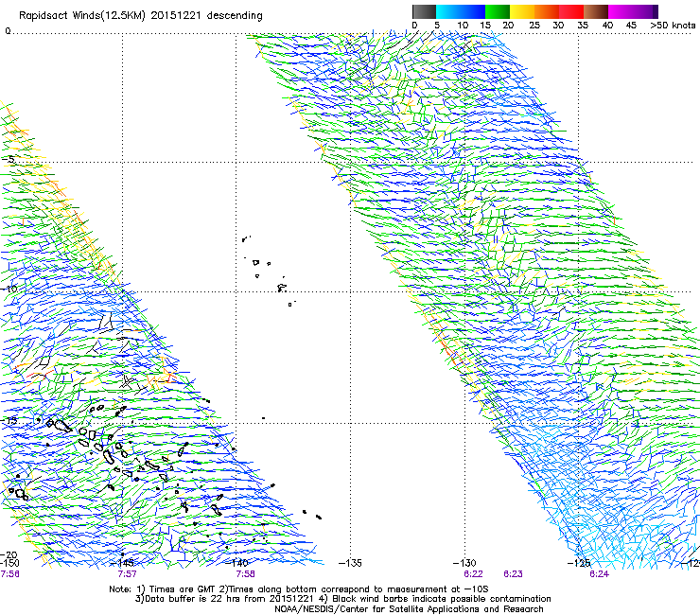The image size is (700, 615).
Task: Click the '-150' longitude axis label
Action: coord(9,563)
